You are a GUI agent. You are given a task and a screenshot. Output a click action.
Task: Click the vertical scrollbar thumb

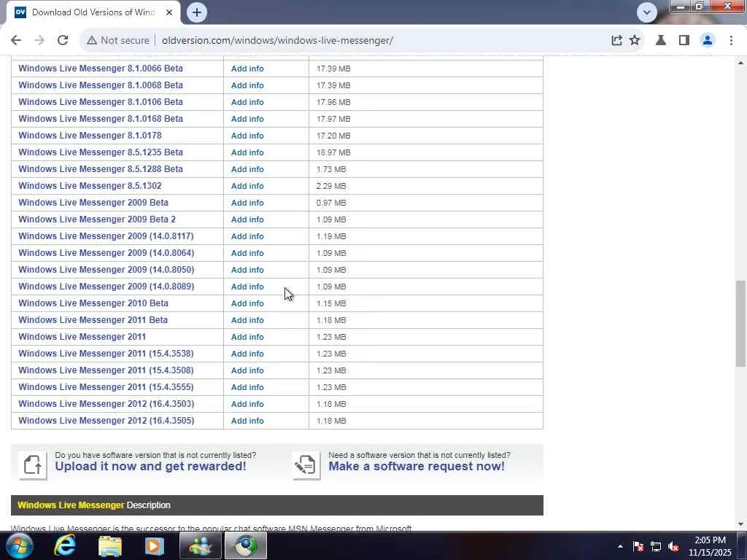pos(740,324)
